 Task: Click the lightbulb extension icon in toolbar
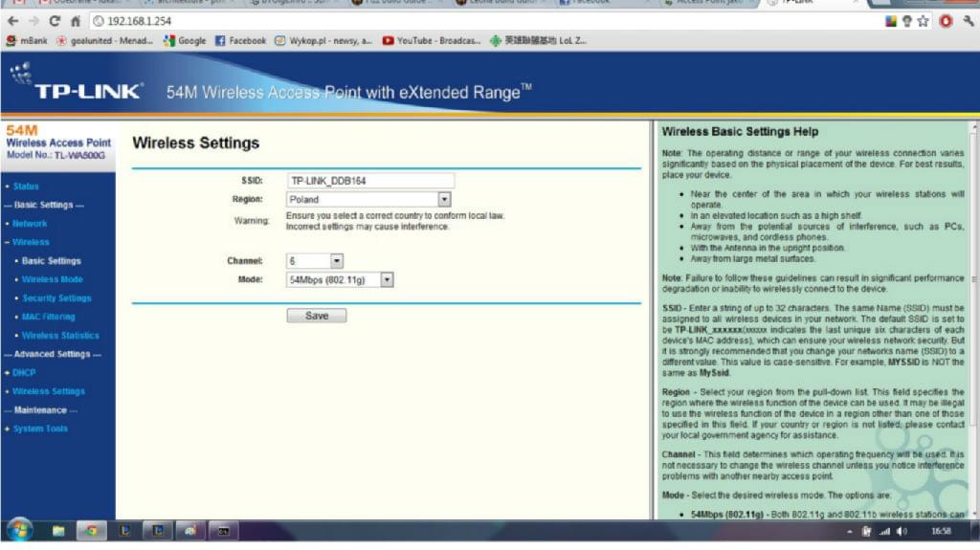907,21
